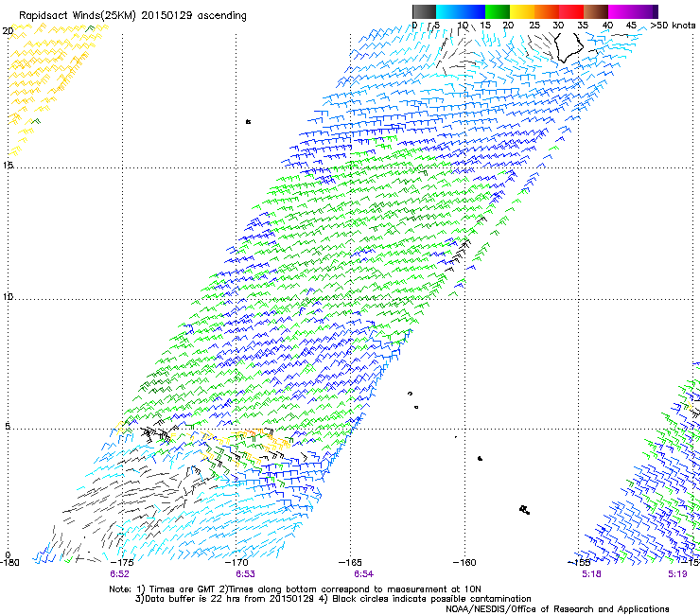Click the longitude label "-170"
Image resolution: width=700 pixels, height=615 pixels.
click(236, 562)
